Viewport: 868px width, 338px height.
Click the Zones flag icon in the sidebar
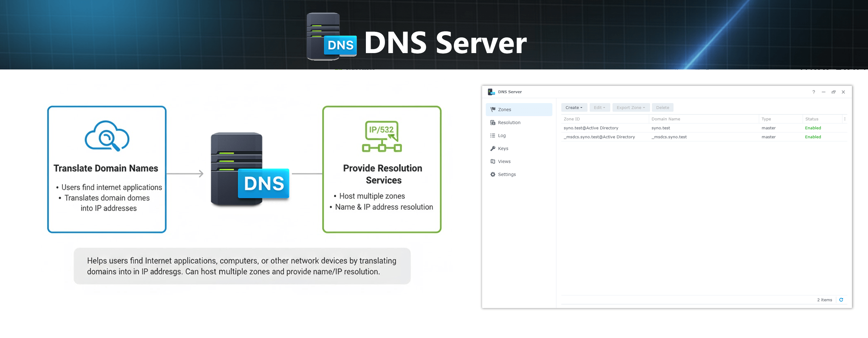[x=492, y=109]
